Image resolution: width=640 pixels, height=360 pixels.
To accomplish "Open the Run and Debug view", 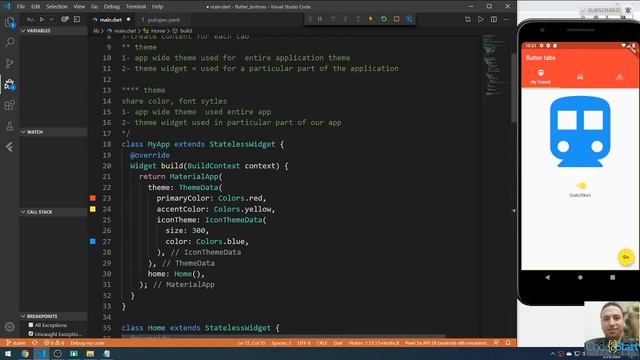I will tap(9, 84).
